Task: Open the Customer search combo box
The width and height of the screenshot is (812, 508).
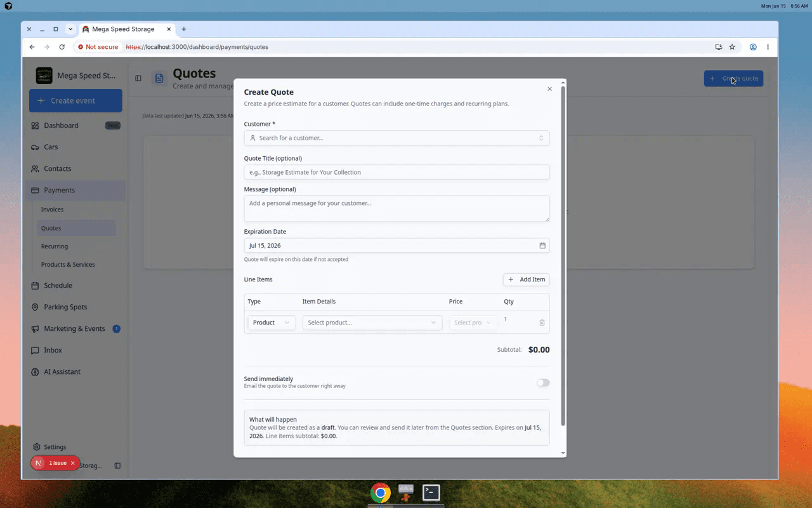Action: click(x=396, y=138)
